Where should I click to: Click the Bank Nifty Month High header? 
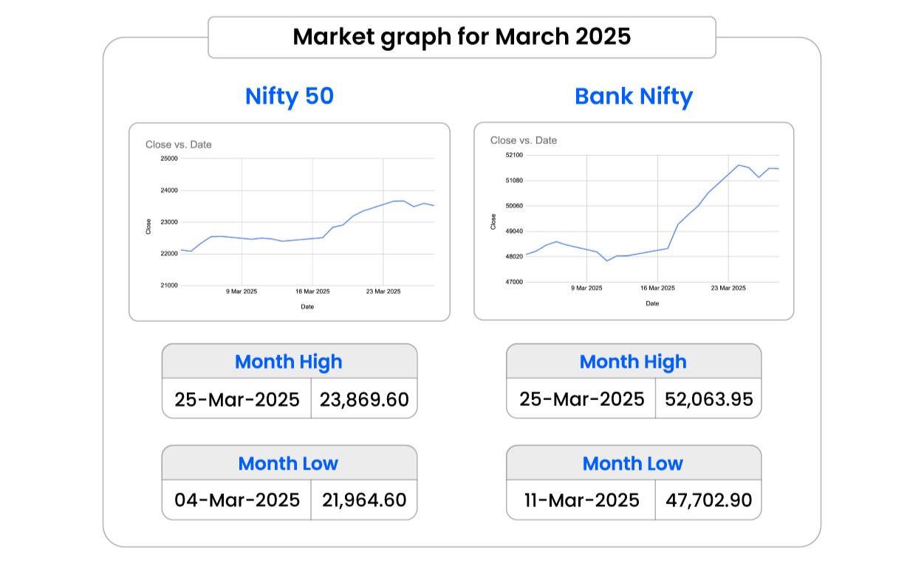[x=633, y=362]
